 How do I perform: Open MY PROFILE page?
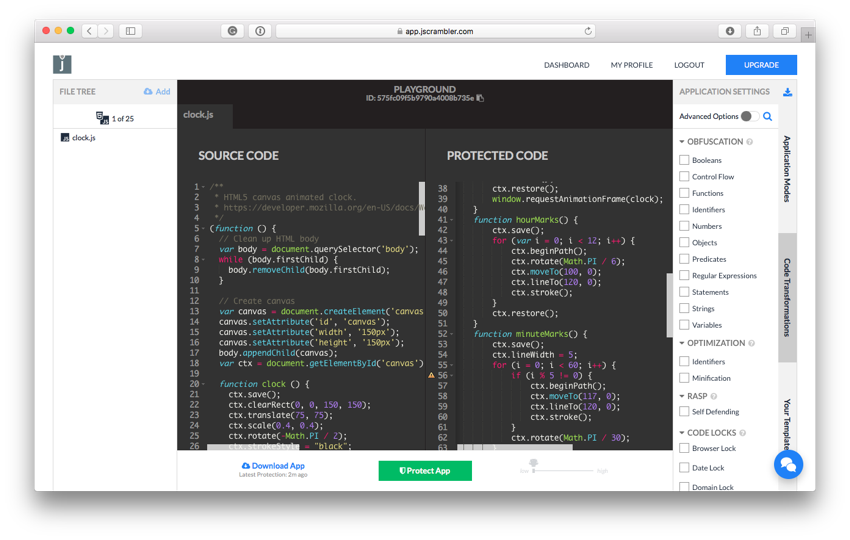tap(632, 65)
